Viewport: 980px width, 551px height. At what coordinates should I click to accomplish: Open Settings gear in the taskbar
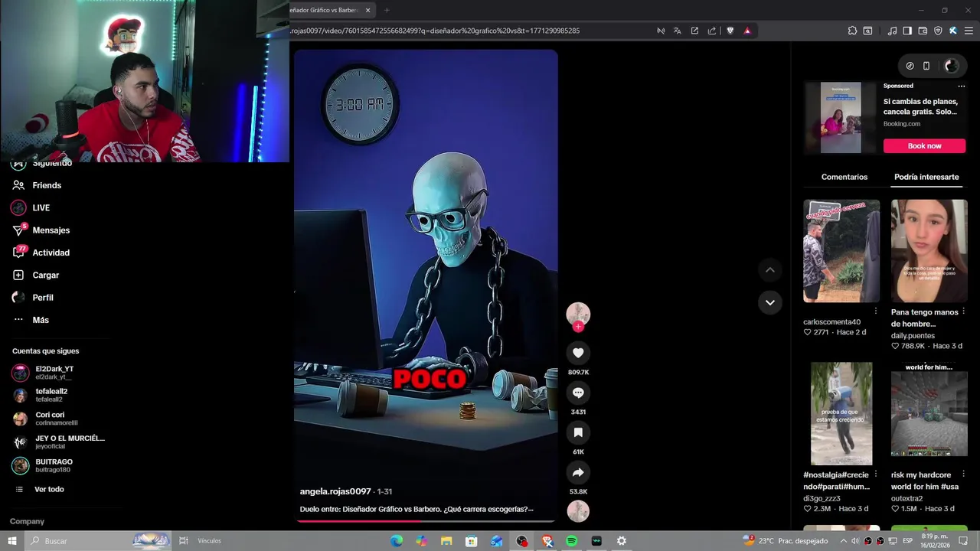[x=622, y=541]
